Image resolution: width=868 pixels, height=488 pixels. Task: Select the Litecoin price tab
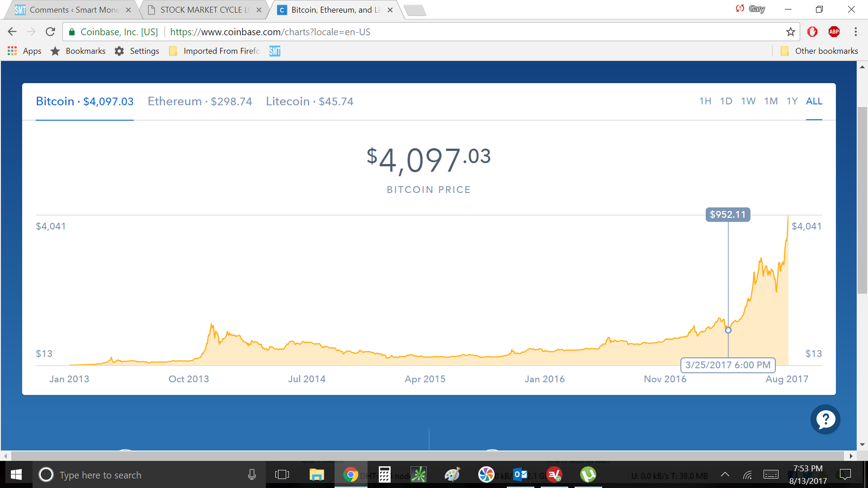(x=310, y=101)
